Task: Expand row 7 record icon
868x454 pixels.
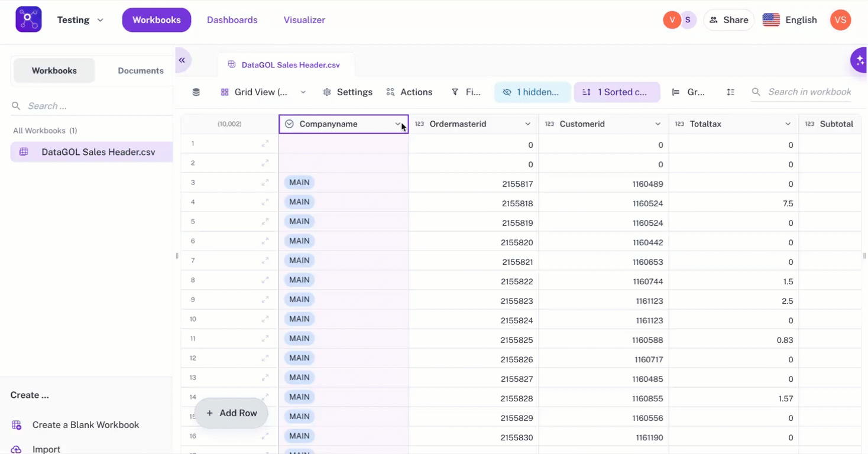Action: click(x=265, y=261)
